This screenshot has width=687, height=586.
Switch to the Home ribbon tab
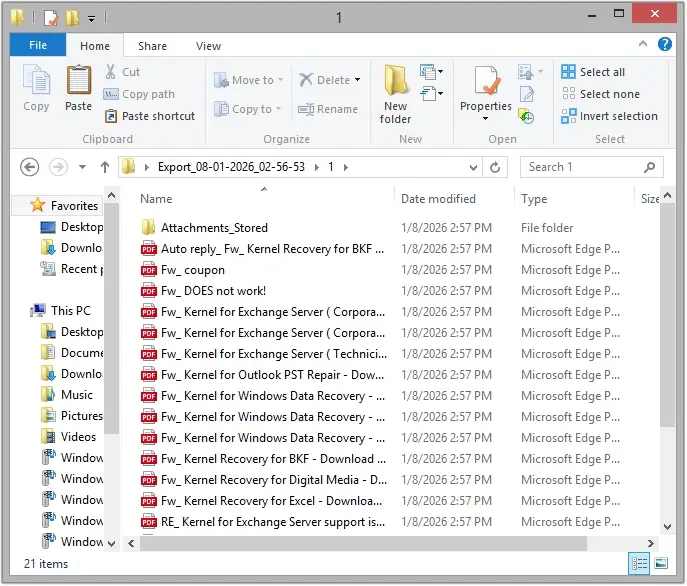95,46
